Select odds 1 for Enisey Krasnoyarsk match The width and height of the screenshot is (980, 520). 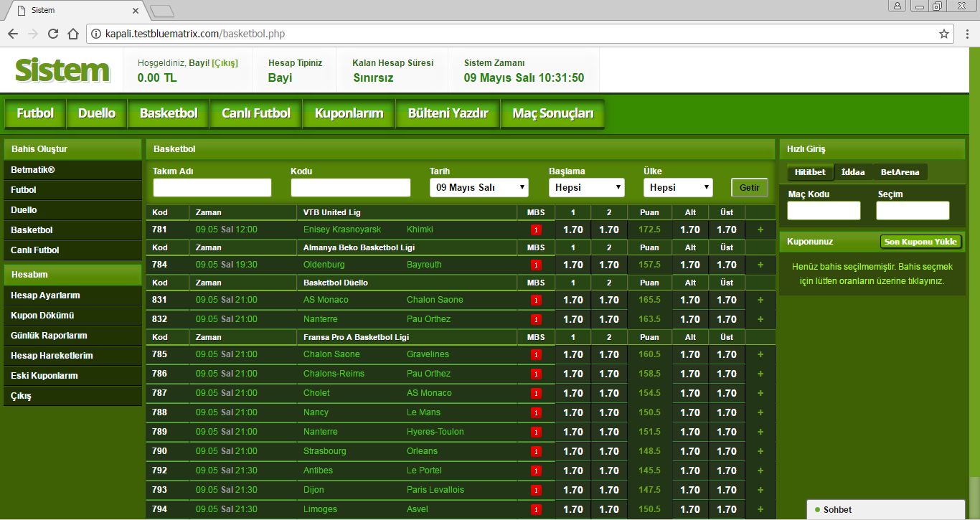pyautogui.click(x=573, y=230)
